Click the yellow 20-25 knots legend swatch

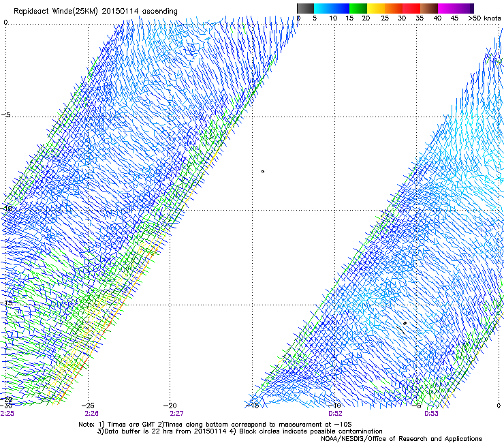tap(376, 8)
